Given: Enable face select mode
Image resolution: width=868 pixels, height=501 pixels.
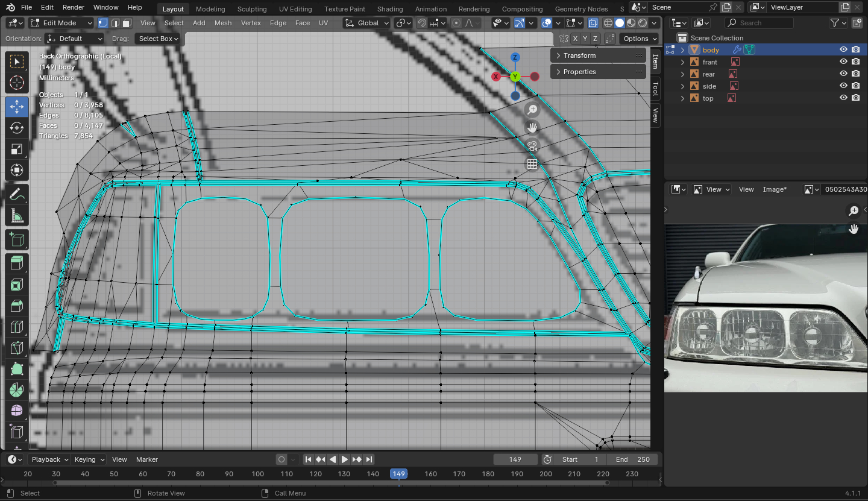Looking at the screenshot, I should 127,23.
